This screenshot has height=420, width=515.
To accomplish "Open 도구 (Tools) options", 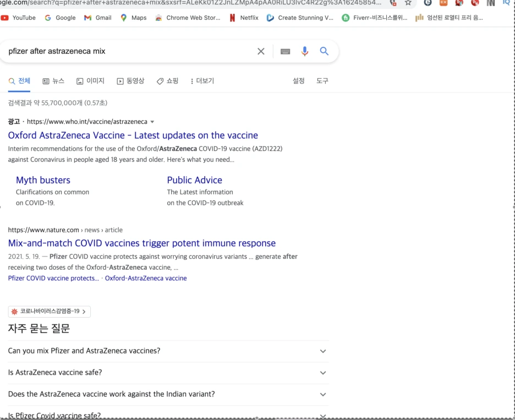I will (322, 81).
